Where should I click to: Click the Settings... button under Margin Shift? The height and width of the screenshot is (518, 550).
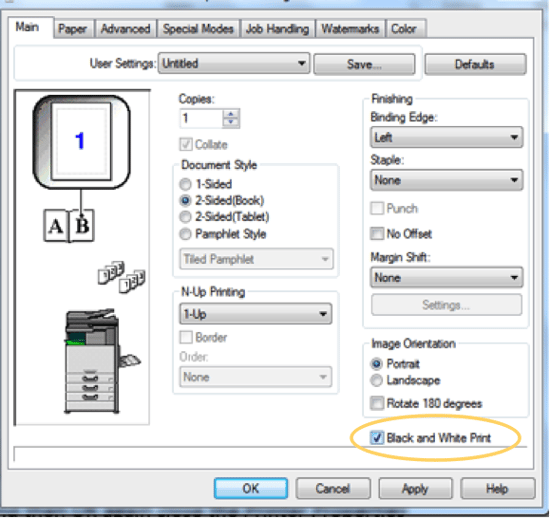click(447, 305)
